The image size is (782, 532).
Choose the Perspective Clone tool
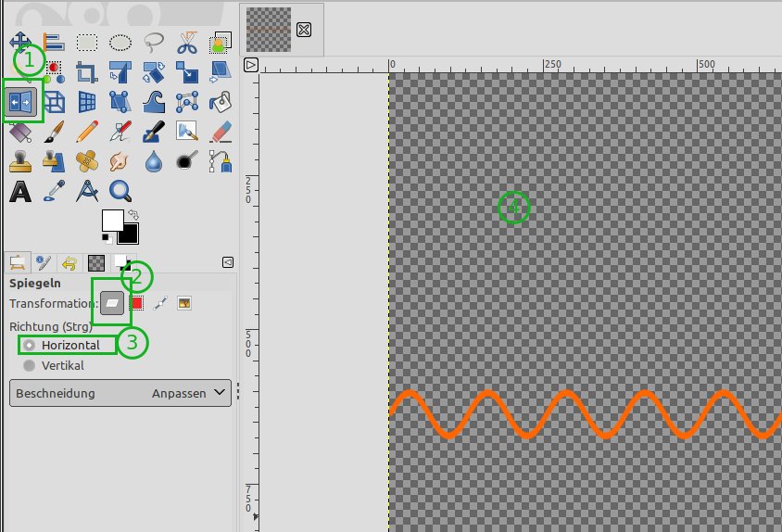pos(54,161)
